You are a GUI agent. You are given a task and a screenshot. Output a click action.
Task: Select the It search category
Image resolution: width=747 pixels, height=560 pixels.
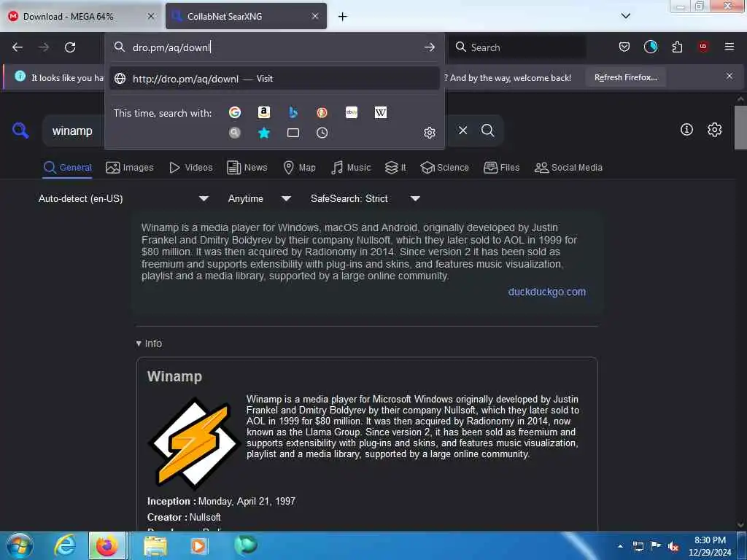tap(395, 168)
